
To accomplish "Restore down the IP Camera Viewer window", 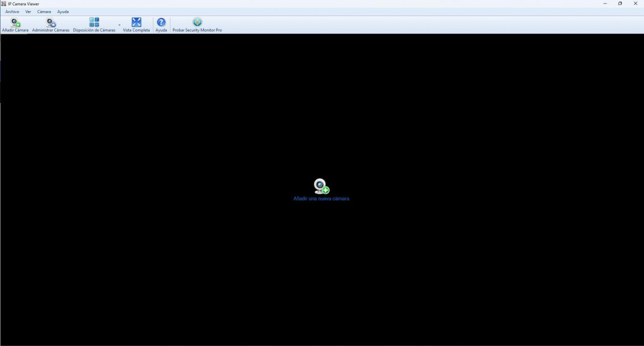I will coord(620,4).
